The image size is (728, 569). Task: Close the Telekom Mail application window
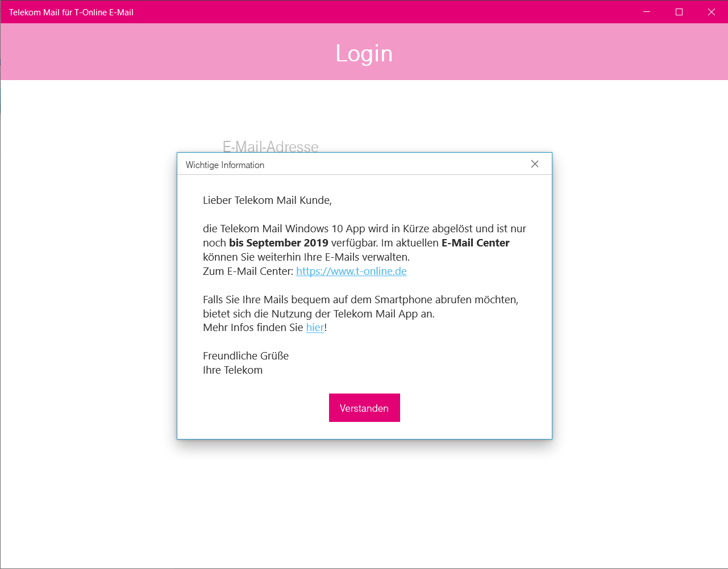point(711,12)
